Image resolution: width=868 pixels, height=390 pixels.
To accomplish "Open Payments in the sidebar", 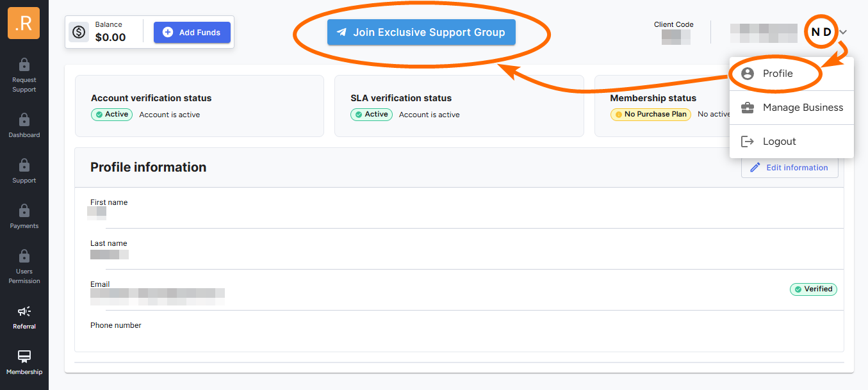I will click(24, 216).
